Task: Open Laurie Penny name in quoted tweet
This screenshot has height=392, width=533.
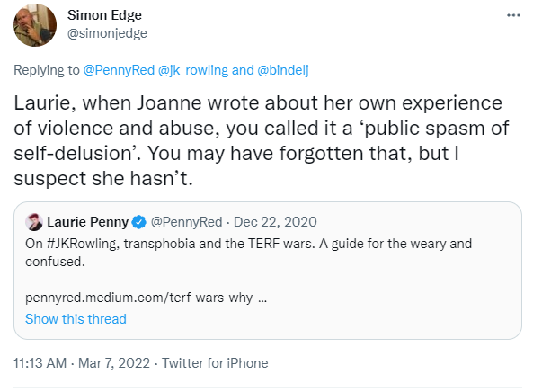Action: 87,222
